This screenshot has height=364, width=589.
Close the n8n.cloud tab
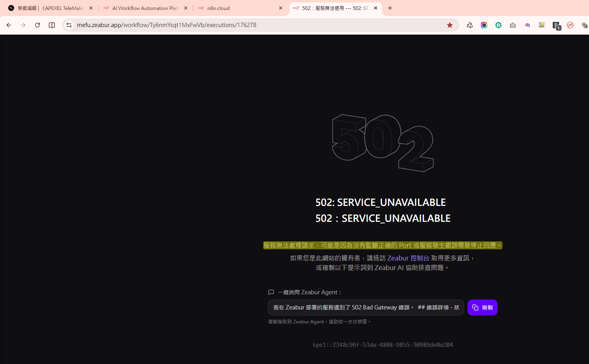(x=281, y=8)
